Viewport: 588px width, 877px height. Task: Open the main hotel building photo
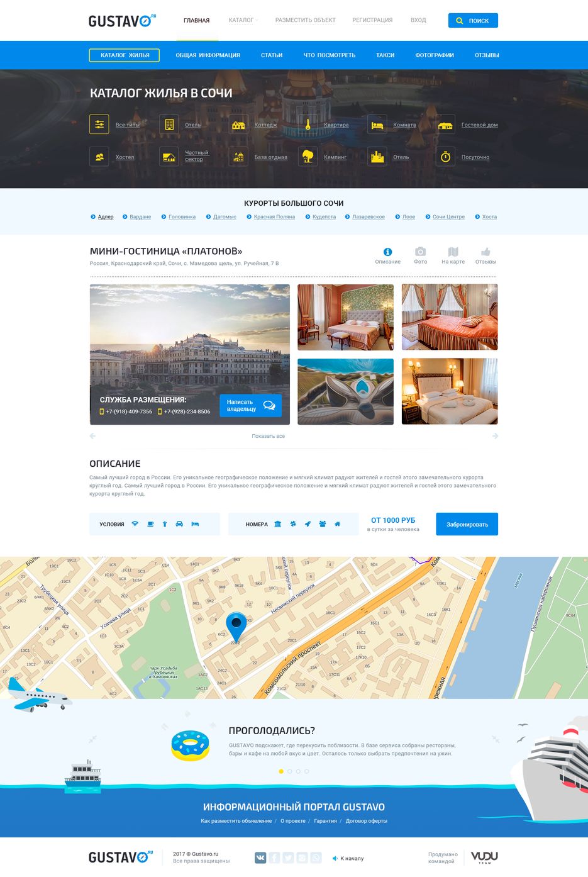pos(190,354)
